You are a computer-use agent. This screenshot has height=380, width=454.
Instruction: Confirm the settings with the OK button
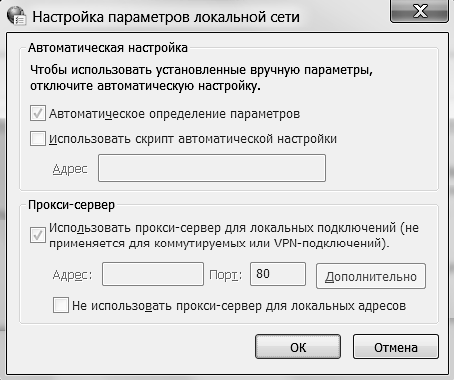click(x=298, y=347)
